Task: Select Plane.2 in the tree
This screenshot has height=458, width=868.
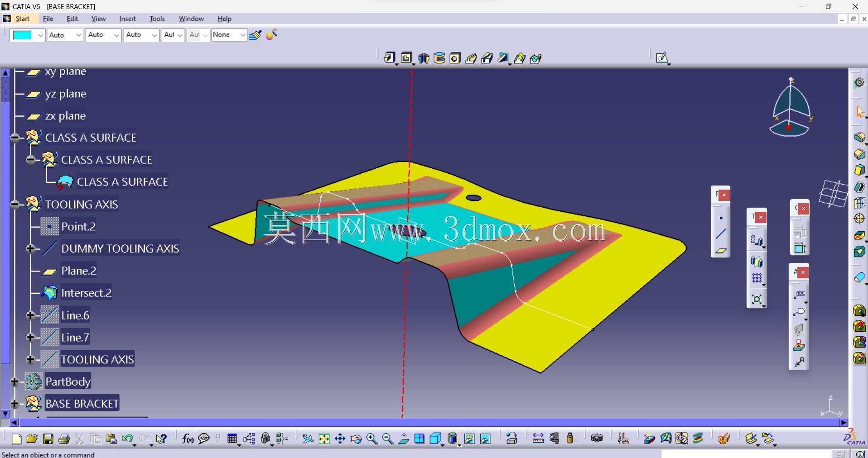Action: pyautogui.click(x=79, y=271)
